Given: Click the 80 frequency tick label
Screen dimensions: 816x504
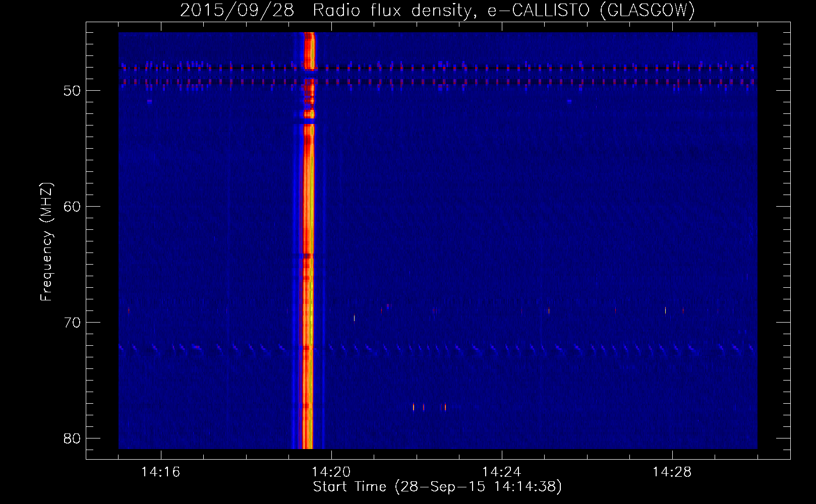Looking at the screenshot, I should tap(72, 438).
